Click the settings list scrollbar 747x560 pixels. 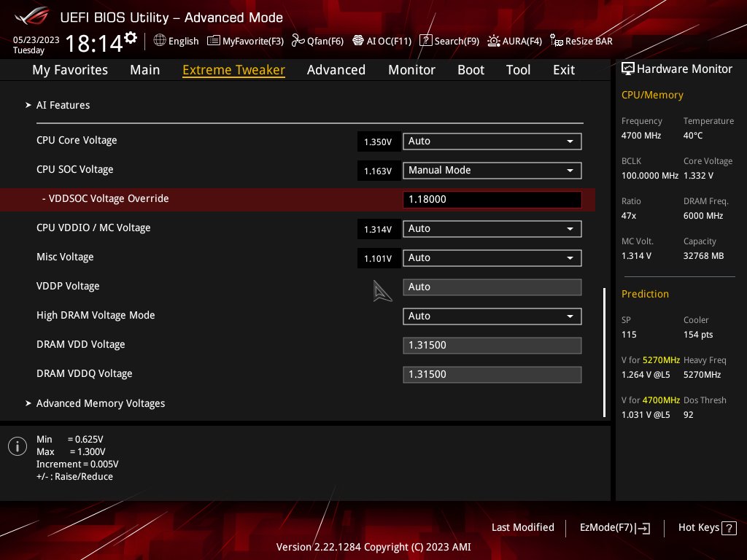point(604,352)
